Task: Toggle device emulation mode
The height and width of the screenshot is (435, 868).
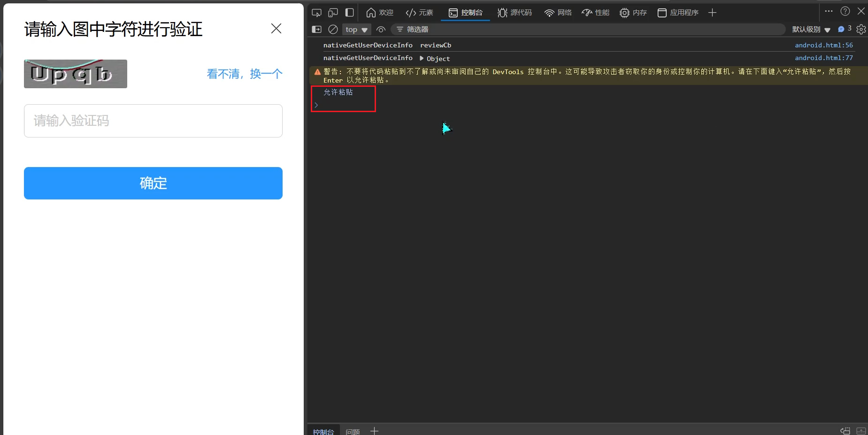Action: [333, 13]
